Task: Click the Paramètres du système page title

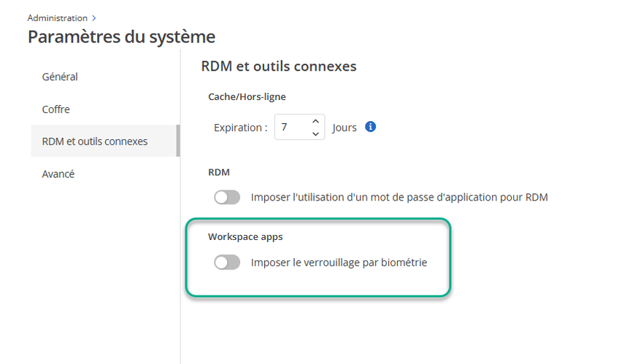Action: [x=121, y=36]
